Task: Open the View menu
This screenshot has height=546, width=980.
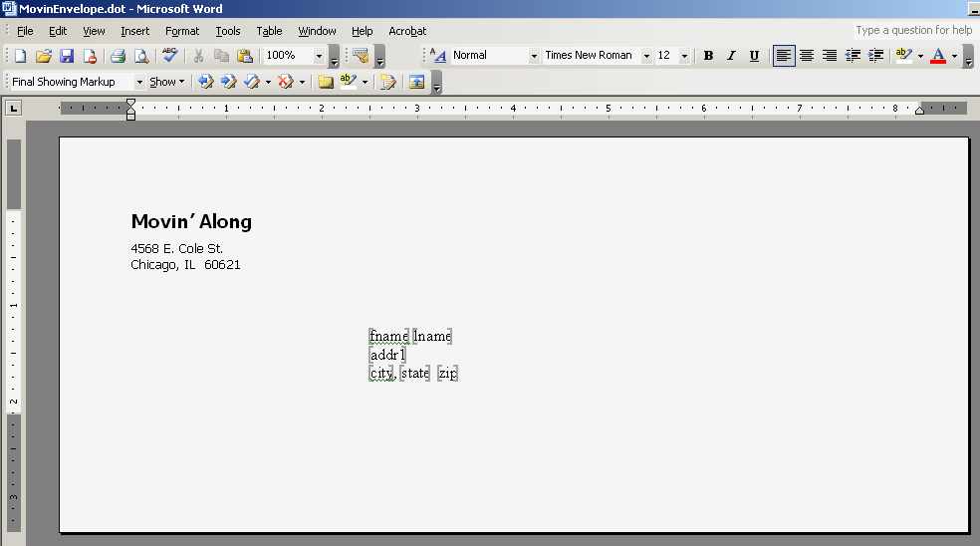Action: pyautogui.click(x=94, y=31)
